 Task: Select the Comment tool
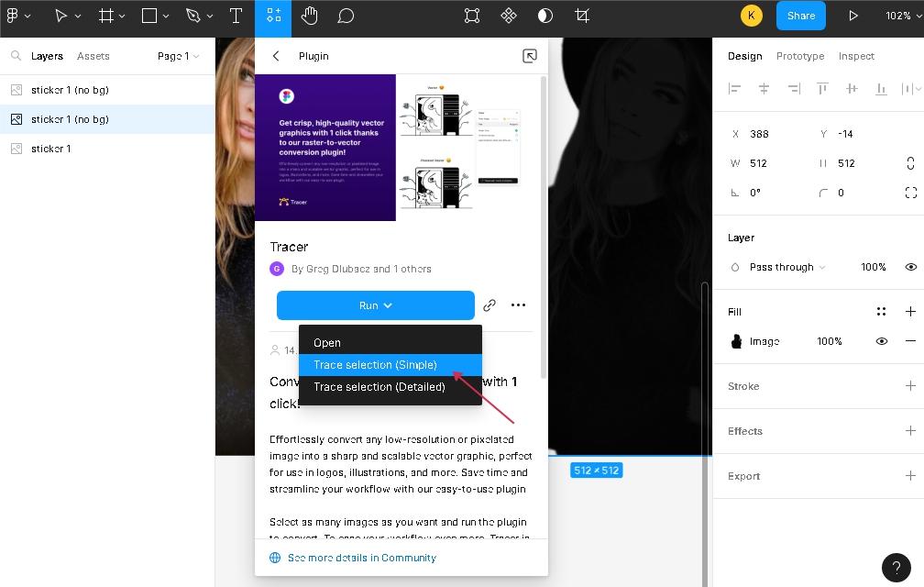coord(346,16)
